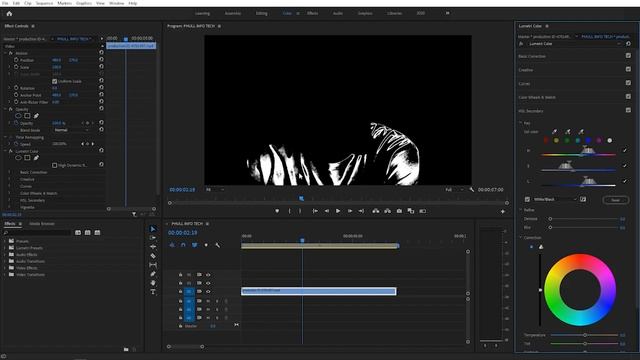Disable Curves section checkbox
Viewport: 640px width, 360px height.
click(x=628, y=83)
